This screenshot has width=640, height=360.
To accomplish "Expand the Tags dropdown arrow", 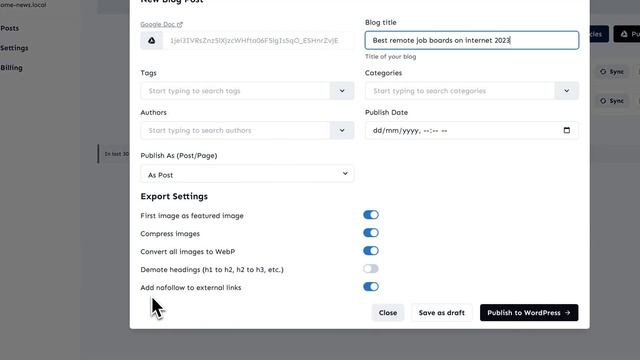I will 342,91.
